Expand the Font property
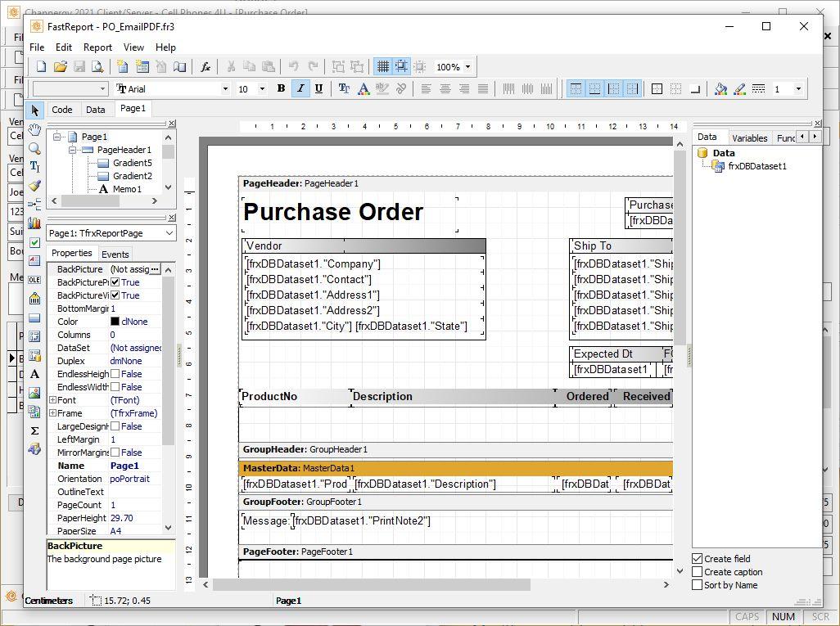This screenshot has height=626, width=840. coord(52,400)
